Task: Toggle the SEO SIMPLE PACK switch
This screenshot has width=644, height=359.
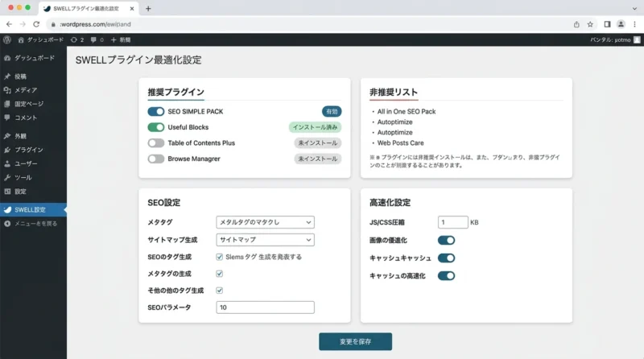Action: 156,112
